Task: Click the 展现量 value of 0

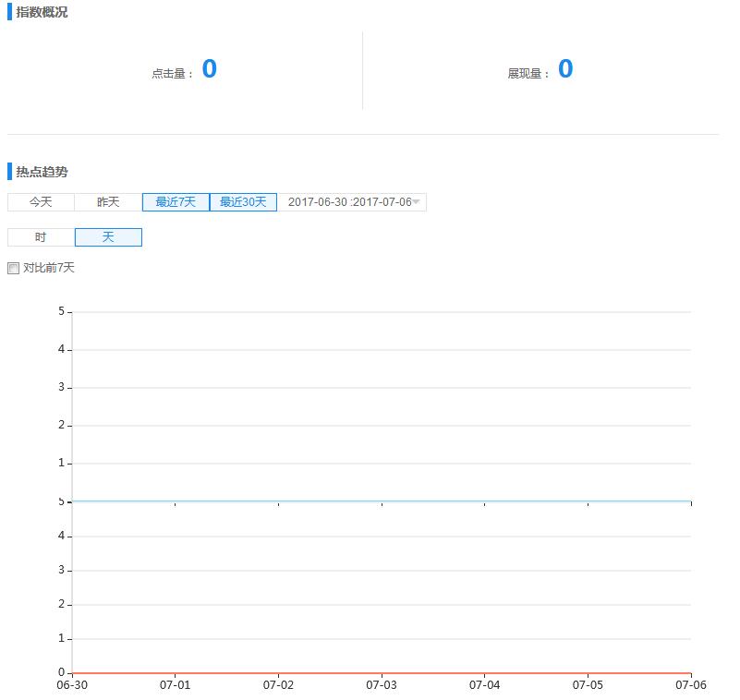Action: (x=565, y=69)
